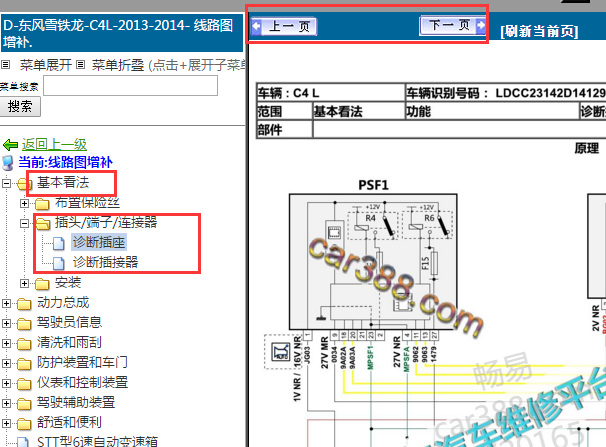Refresh page via 刷新当前页 link
This screenshot has width=606, height=447.
tap(539, 31)
